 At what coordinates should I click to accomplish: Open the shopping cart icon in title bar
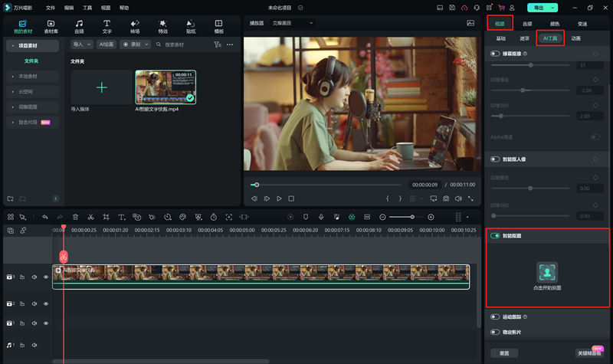pos(501,8)
